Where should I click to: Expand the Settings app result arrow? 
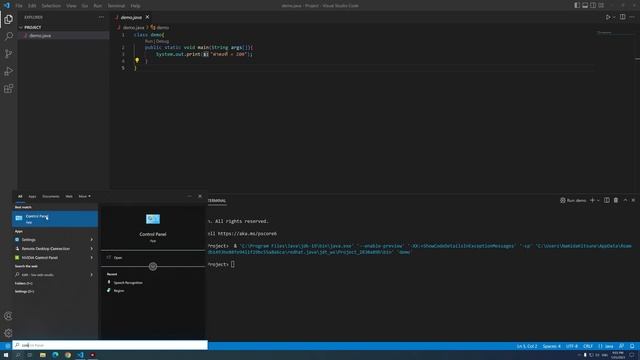pyautogui.click(x=91, y=240)
